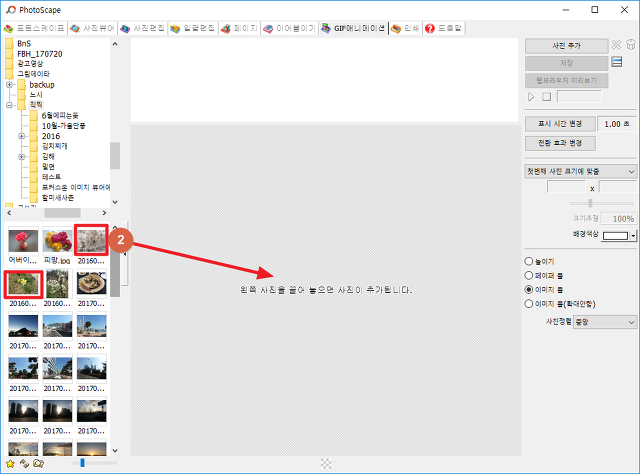
Task: Click the refresh arrows icon beside the star
Action: 24,463
